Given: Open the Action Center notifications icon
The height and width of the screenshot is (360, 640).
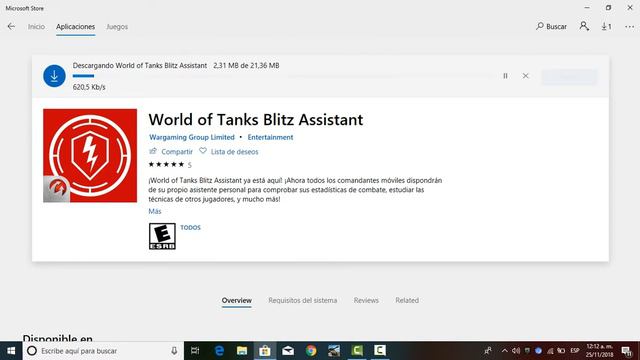Looking at the screenshot, I should [627, 351].
